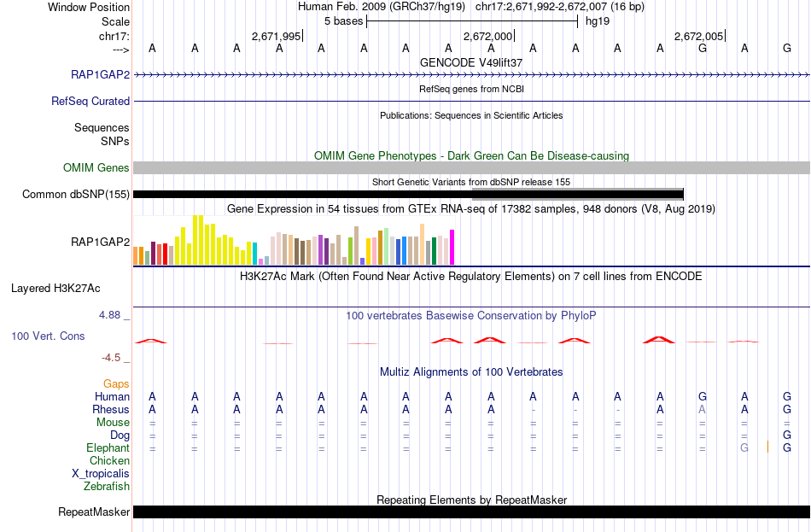
Task: Open 'RefSeq genes from NCBI' track title
Action: tap(471, 89)
